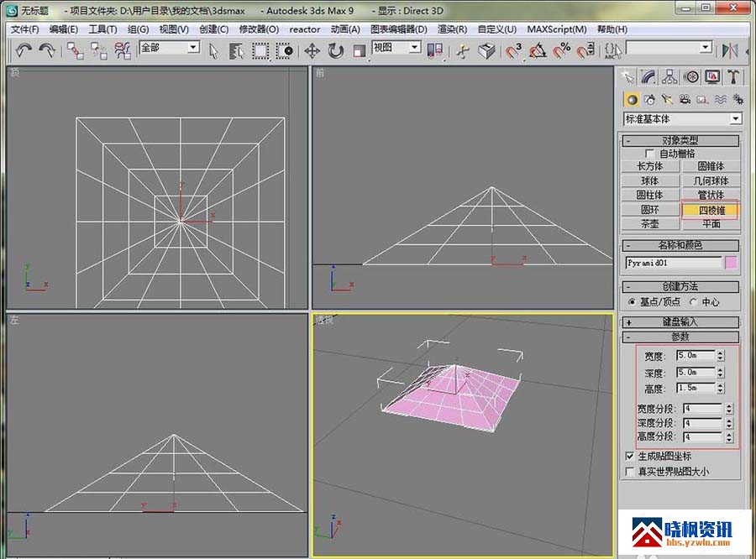Open the 视图 reference coordinate dropdown
Screen dimensions: 756x559
coord(415,47)
